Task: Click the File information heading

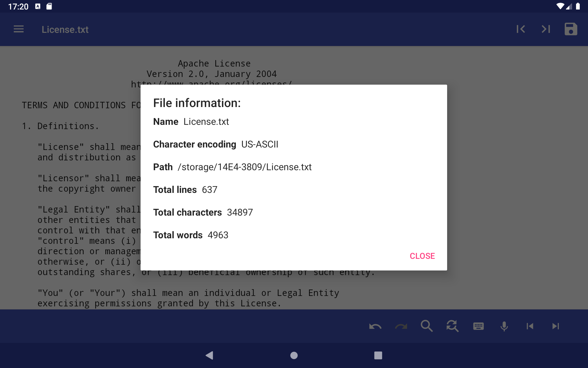Action: tap(197, 103)
